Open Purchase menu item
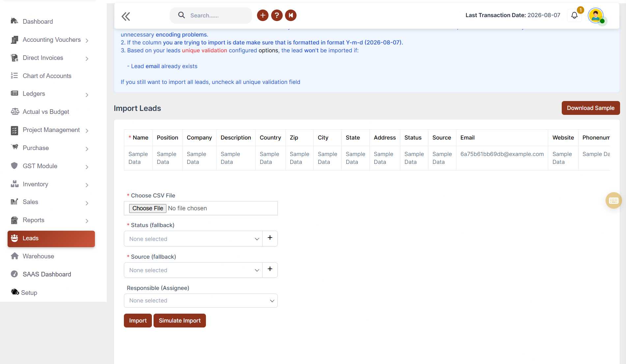Viewport: 626px width, 364px height. click(51, 148)
